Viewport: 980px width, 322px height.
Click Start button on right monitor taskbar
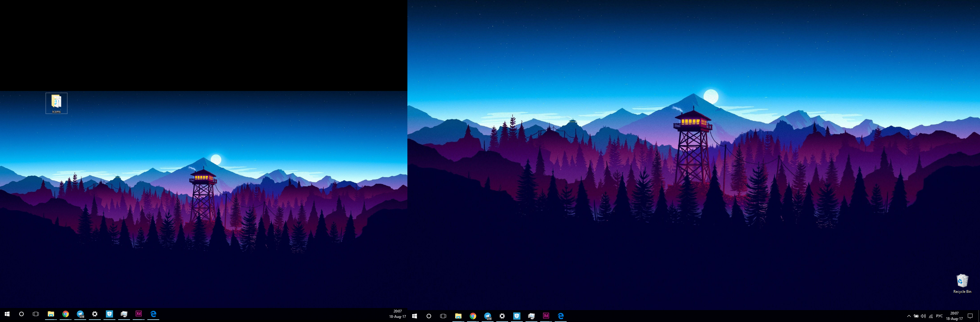414,316
